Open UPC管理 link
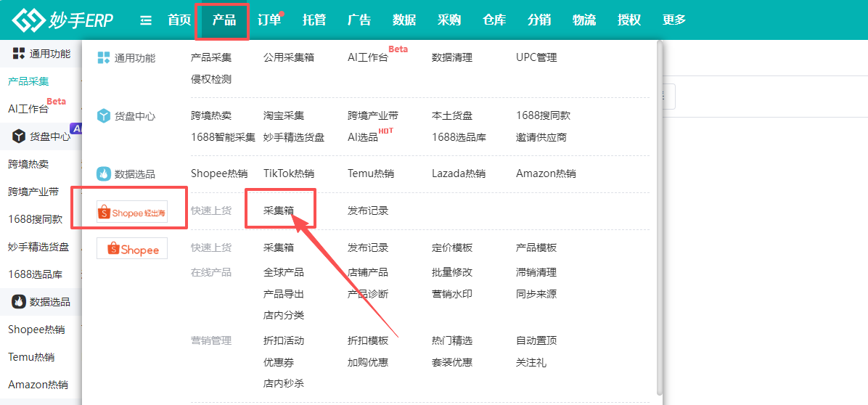 tap(536, 57)
